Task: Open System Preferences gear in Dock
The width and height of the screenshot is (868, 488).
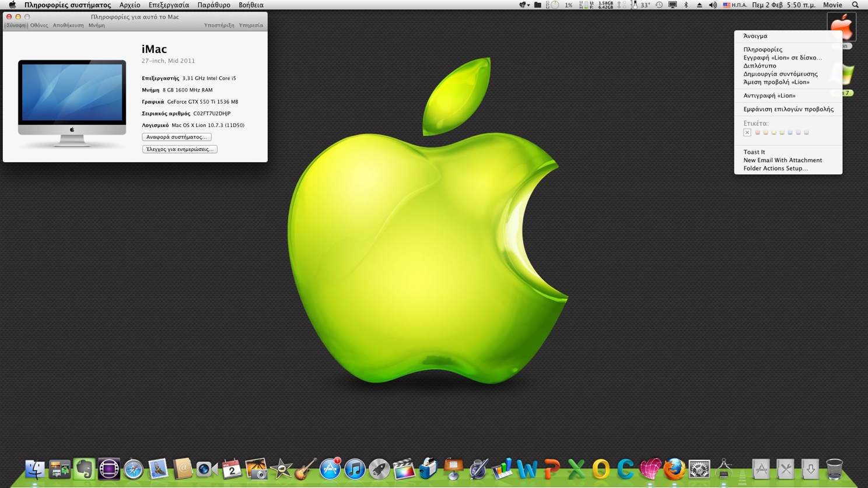Action: (699, 469)
